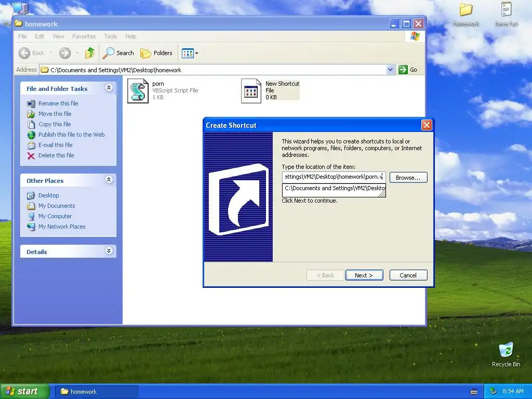Select the autocomplete path suggestion

[x=334, y=188]
